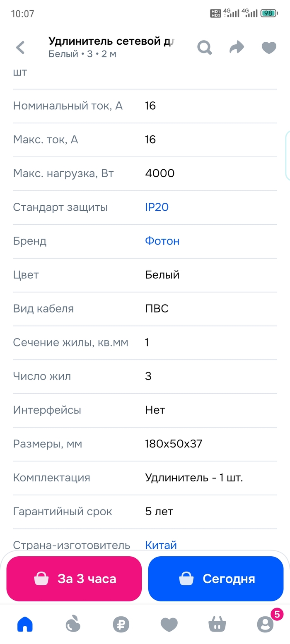290x644 pixels.
Task: Open the IP20 protection standard link
Action: pos(157,207)
